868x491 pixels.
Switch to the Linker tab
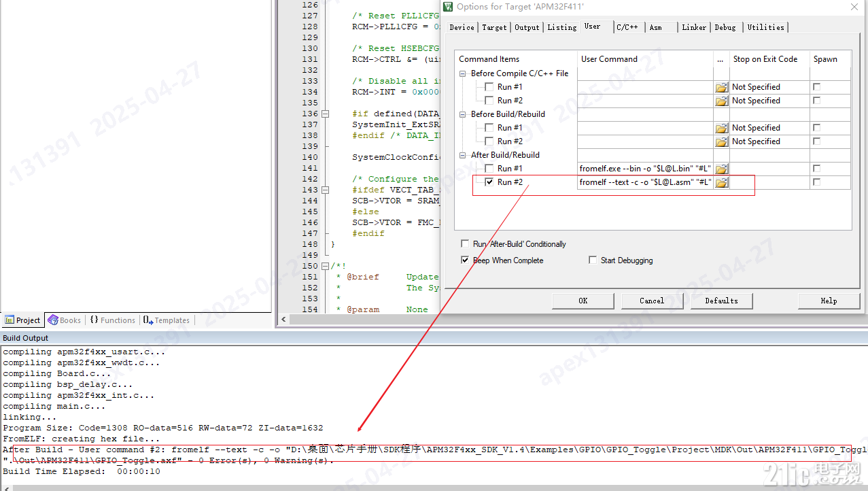(694, 27)
